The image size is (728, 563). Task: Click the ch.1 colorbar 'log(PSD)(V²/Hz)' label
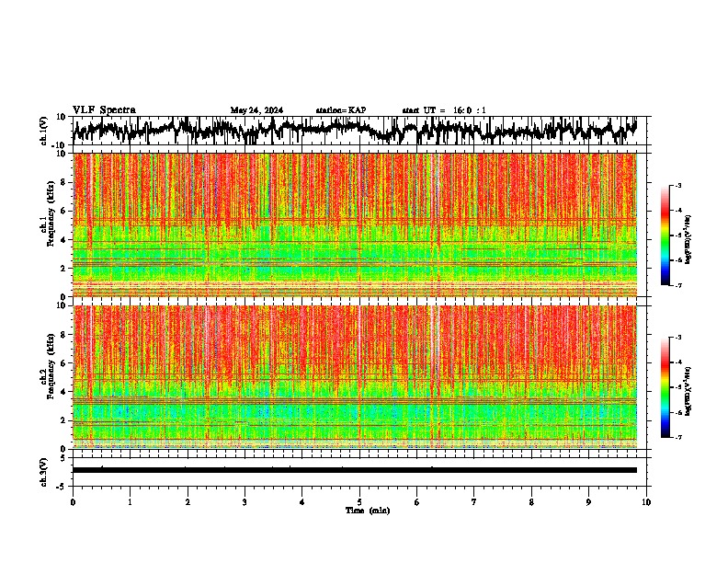pos(688,239)
